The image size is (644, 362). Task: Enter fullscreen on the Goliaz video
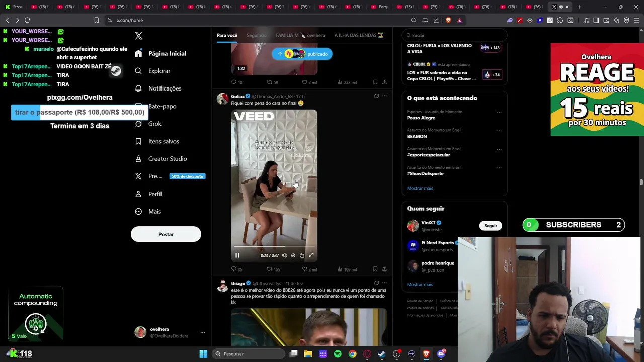click(x=311, y=255)
